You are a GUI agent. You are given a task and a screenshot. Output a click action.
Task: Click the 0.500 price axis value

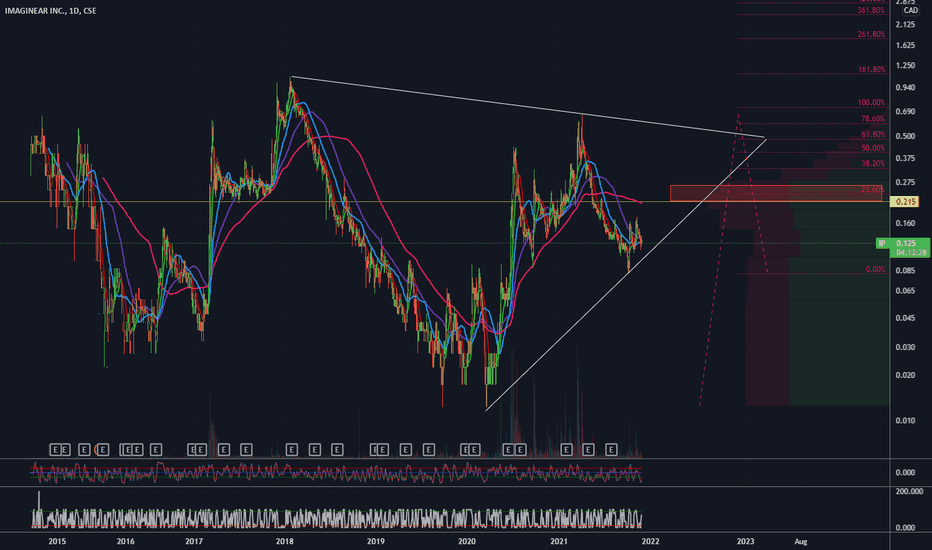pyautogui.click(x=905, y=136)
